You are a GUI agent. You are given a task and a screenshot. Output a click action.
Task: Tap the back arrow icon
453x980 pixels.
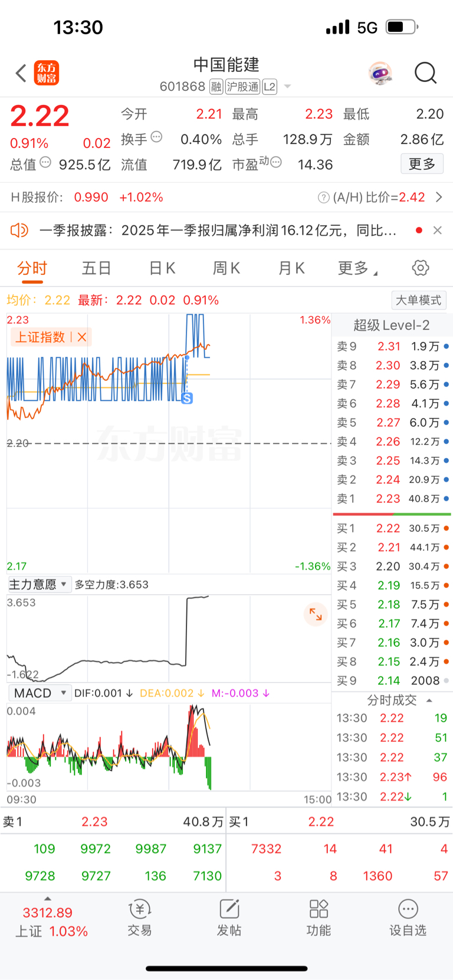click(21, 73)
